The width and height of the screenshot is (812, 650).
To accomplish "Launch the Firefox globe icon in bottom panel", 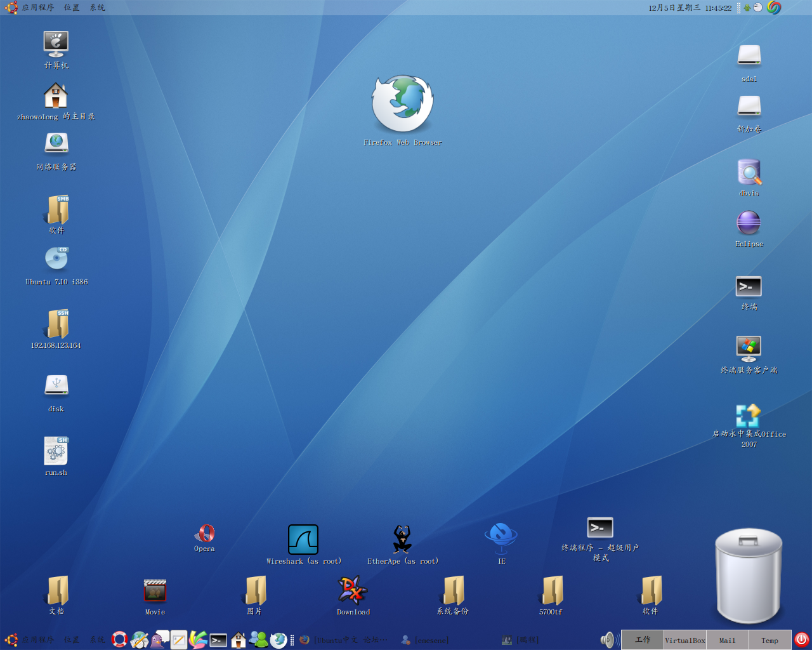I will coord(278,640).
